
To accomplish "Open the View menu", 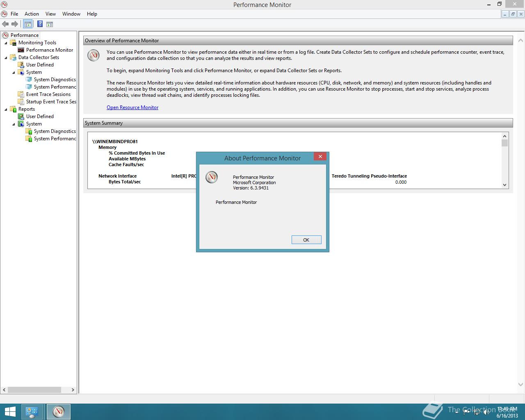I will [x=50, y=14].
